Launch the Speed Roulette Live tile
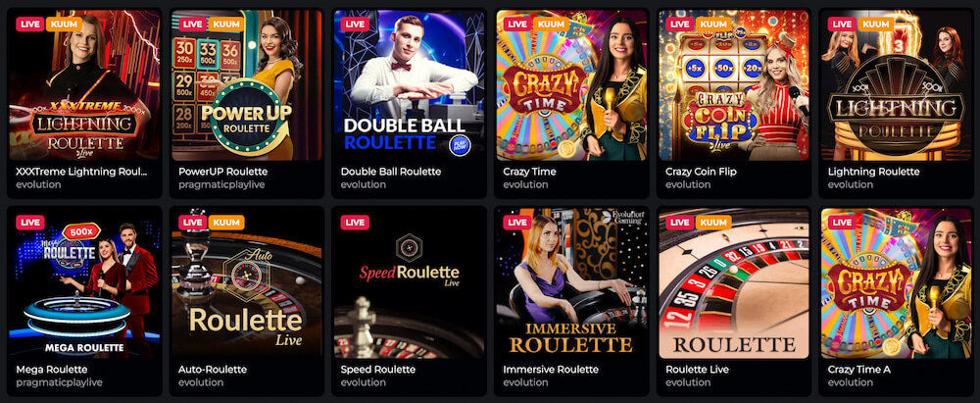This screenshot has width=980, height=403. (410, 283)
